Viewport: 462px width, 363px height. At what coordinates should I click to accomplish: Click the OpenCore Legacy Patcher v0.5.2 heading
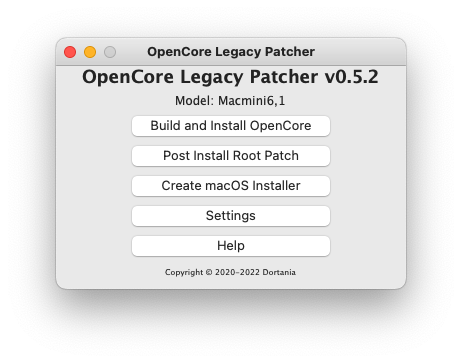click(x=230, y=77)
